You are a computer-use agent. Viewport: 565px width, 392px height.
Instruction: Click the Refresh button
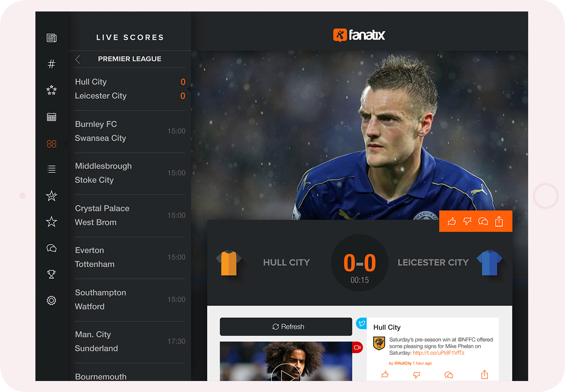click(286, 327)
